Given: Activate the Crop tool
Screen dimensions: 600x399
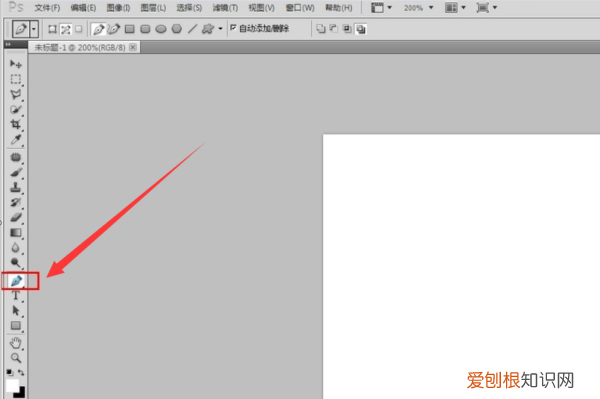Looking at the screenshot, I should [16, 124].
